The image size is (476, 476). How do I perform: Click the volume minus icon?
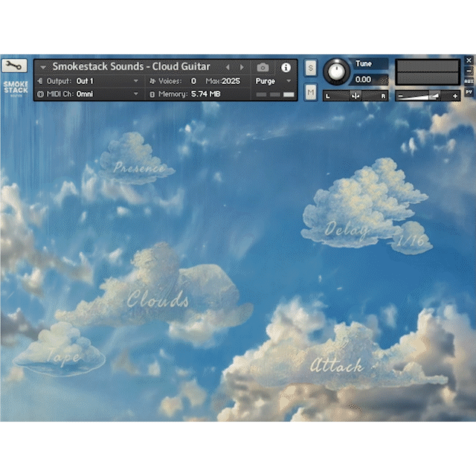(x=402, y=96)
